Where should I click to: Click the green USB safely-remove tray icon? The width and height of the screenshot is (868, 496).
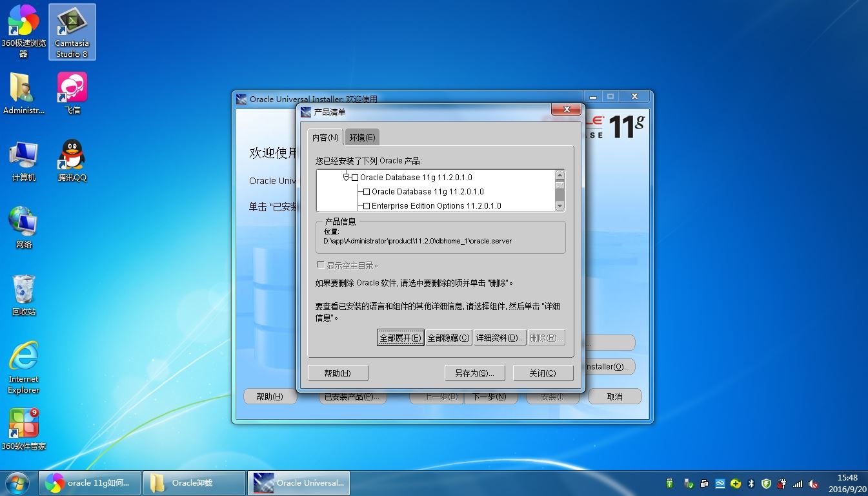click(x=669, y=483)
